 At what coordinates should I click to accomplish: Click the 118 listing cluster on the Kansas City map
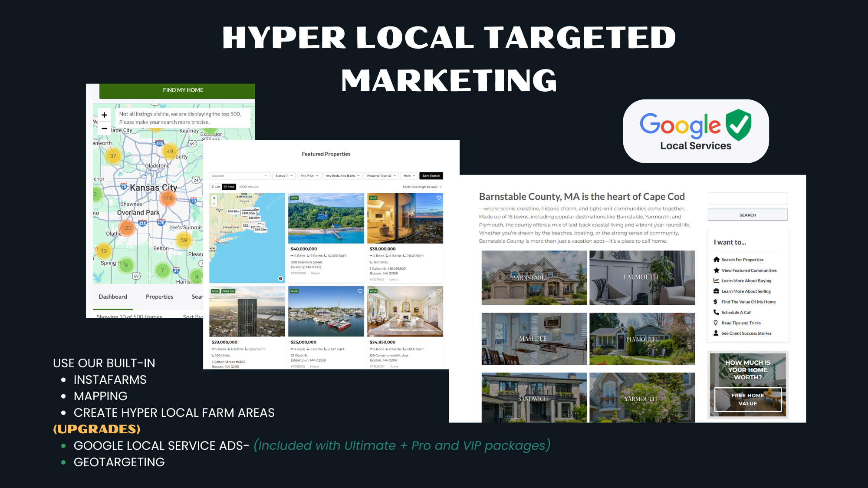pyautogui.click(x=168, y=198)
